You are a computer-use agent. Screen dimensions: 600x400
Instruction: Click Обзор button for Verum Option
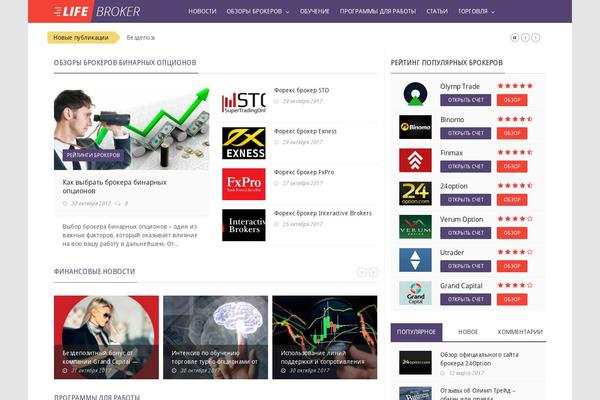pyautogui.click(x=512, y=233)
